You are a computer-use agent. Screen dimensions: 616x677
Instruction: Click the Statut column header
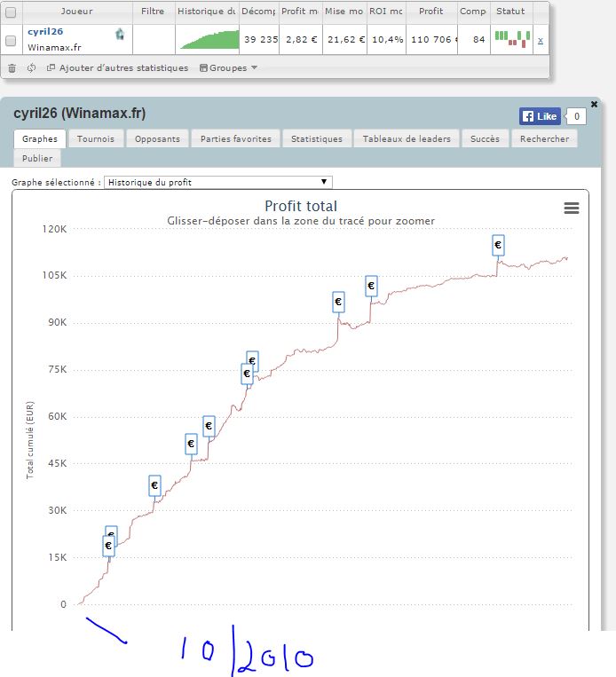[x=510, y=12]
